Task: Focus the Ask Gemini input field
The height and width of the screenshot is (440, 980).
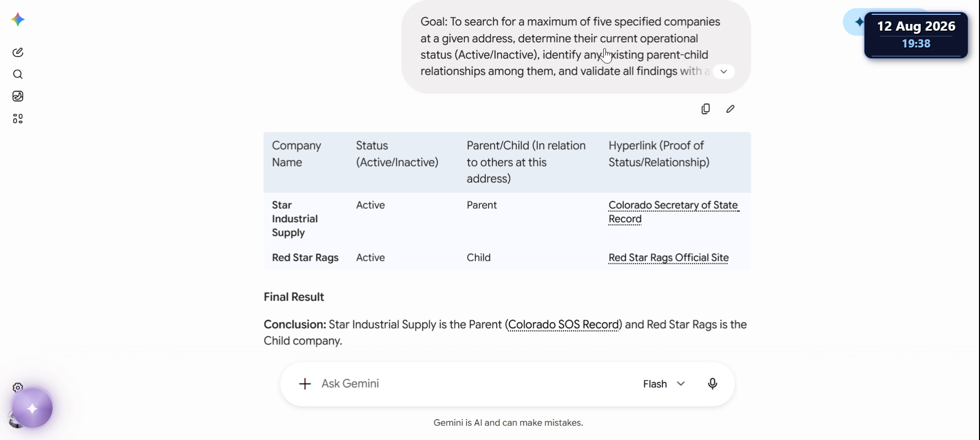Action: coord(475,384)
